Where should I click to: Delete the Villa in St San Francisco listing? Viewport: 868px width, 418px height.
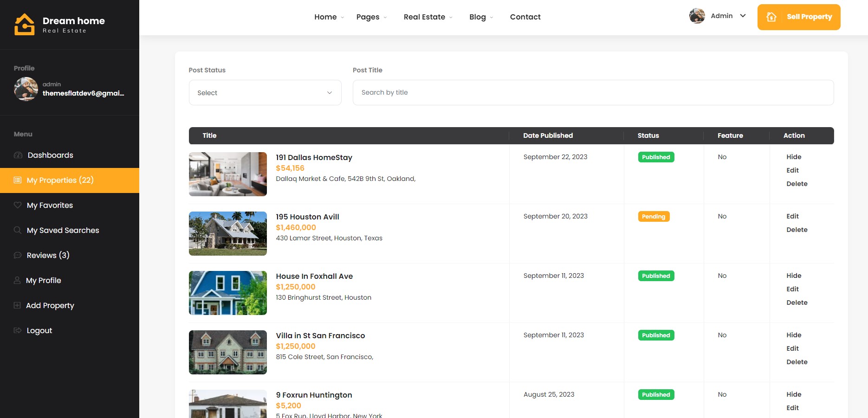pos(797,362)
